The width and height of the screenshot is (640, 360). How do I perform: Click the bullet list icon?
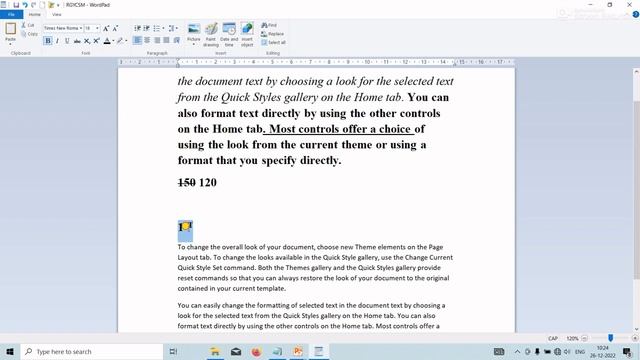[156, 28]
